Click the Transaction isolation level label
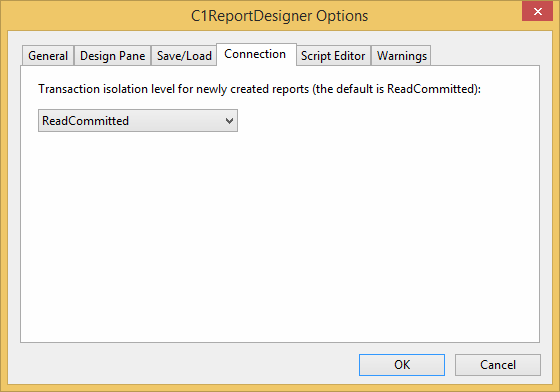The width and height of the screenshot is (560, 392). (260, 89)
